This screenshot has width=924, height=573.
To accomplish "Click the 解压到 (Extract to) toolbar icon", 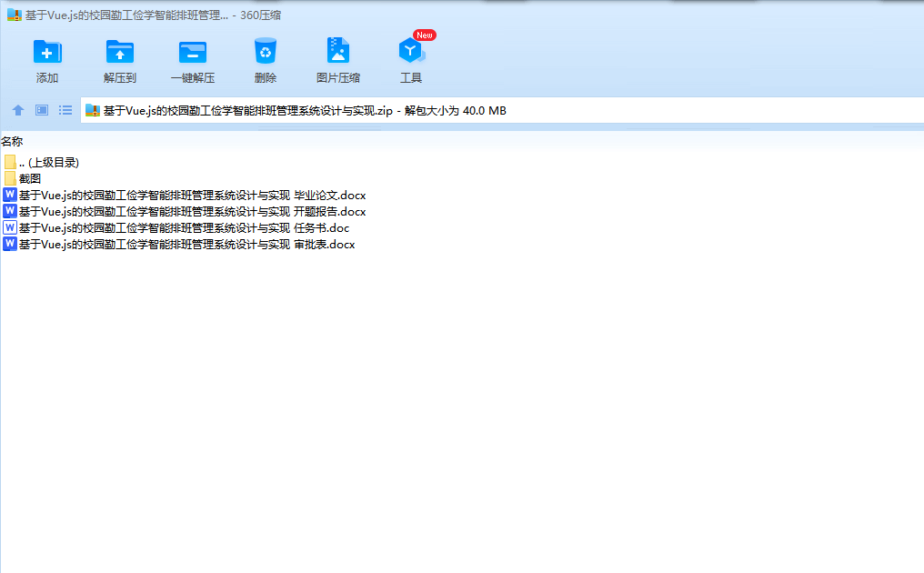I will 120,52.
